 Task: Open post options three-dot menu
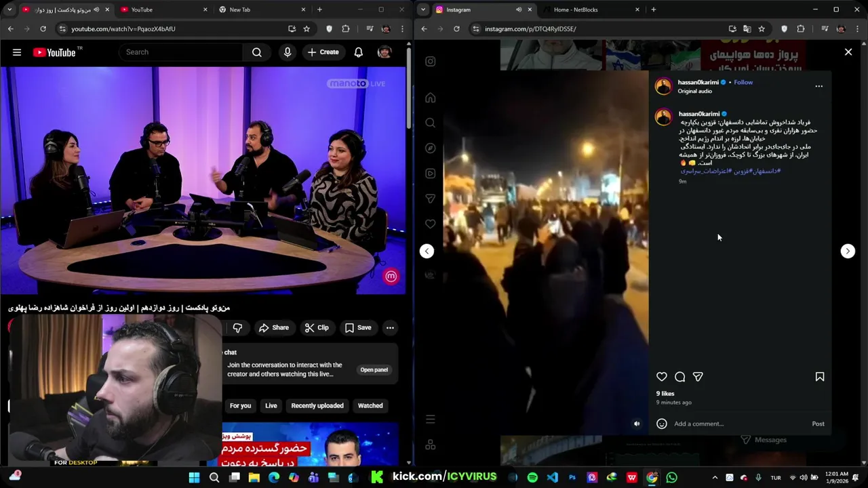818,86
